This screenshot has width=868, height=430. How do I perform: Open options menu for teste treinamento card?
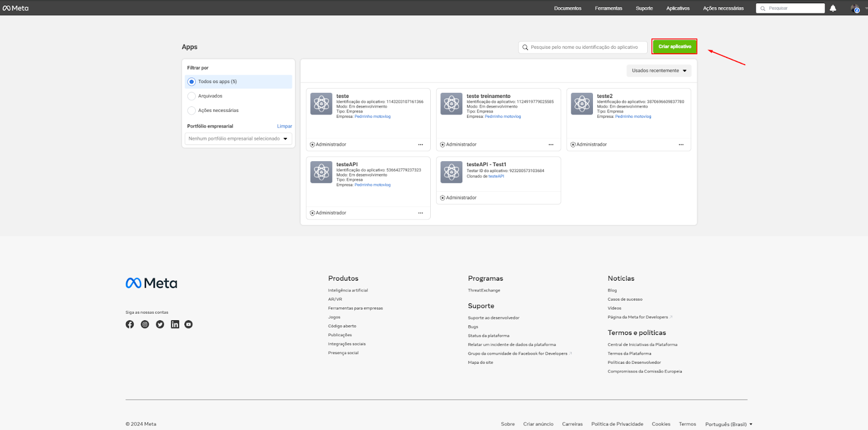551,144
